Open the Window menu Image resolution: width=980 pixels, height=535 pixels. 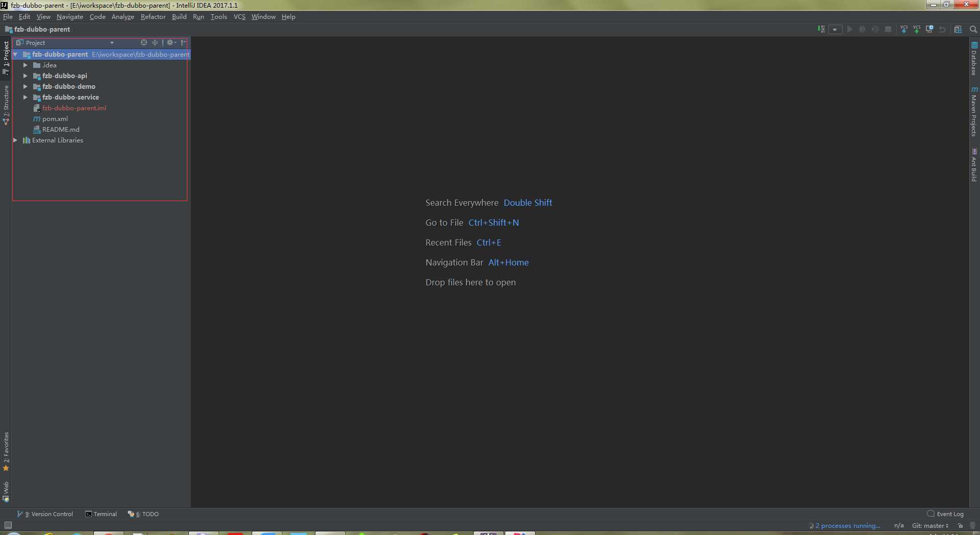(263, 16)
